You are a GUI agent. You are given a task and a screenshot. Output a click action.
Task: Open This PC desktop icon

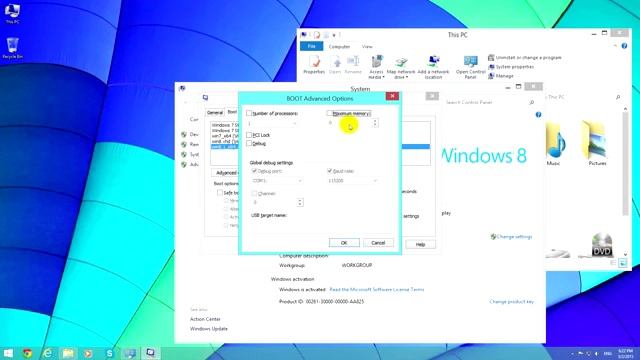tap(12, 13)
